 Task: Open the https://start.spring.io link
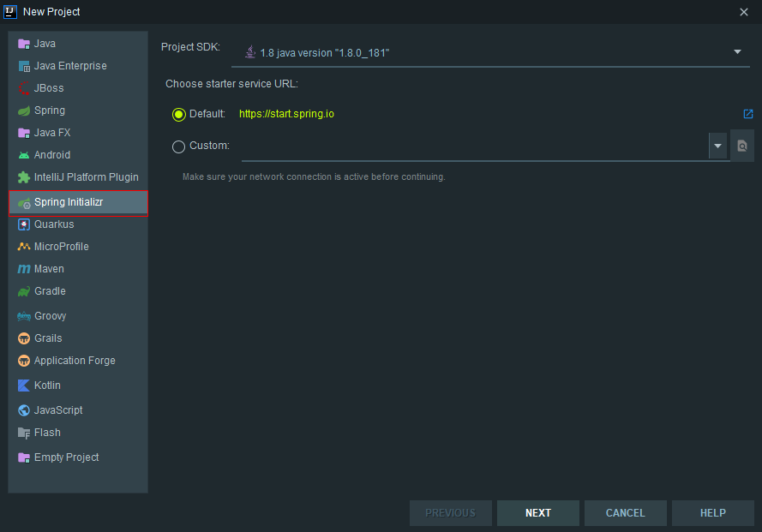click(287, 114)
